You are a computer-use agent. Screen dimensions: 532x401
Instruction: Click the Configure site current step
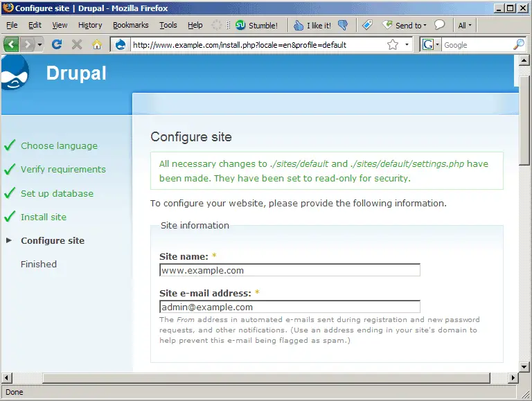(x=53, y=240)
